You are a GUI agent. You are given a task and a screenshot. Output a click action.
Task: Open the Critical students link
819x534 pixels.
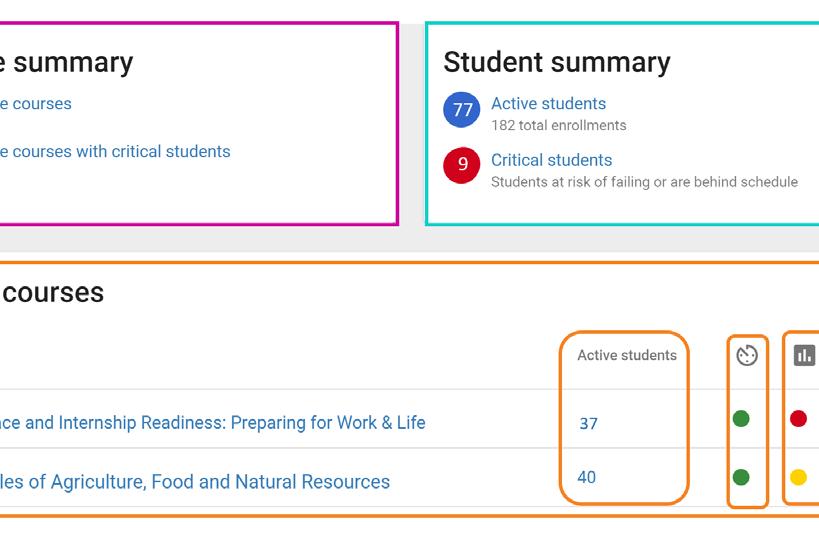tap(552, 160)
